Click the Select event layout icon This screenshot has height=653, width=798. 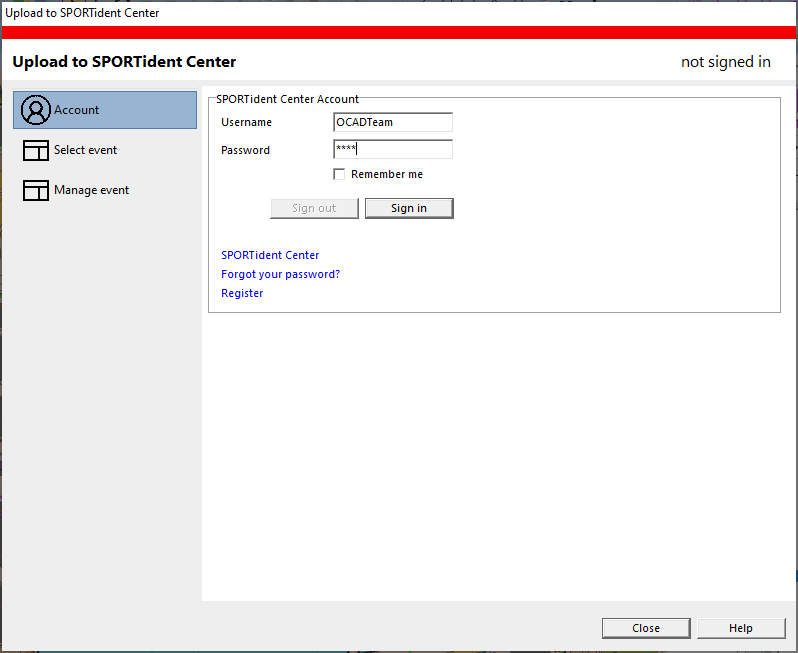(x=36, y=150)
